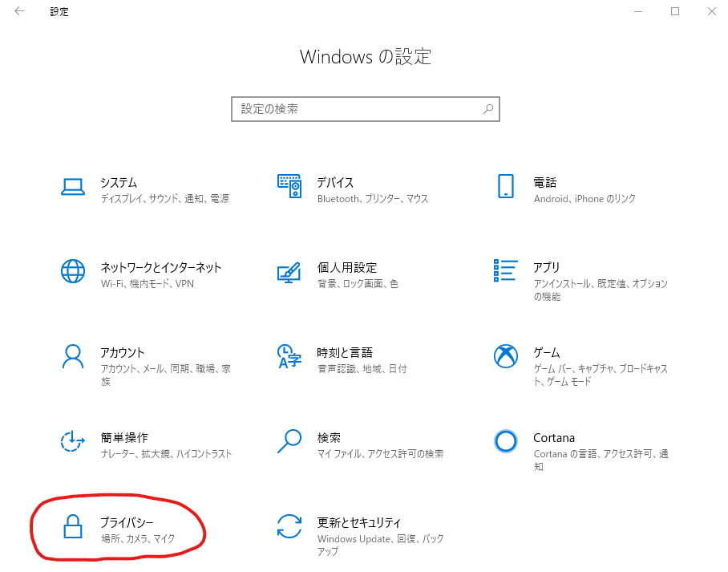
Task: Click the 個人用設定 (Personalization) icon
Action: pos(289,271)
